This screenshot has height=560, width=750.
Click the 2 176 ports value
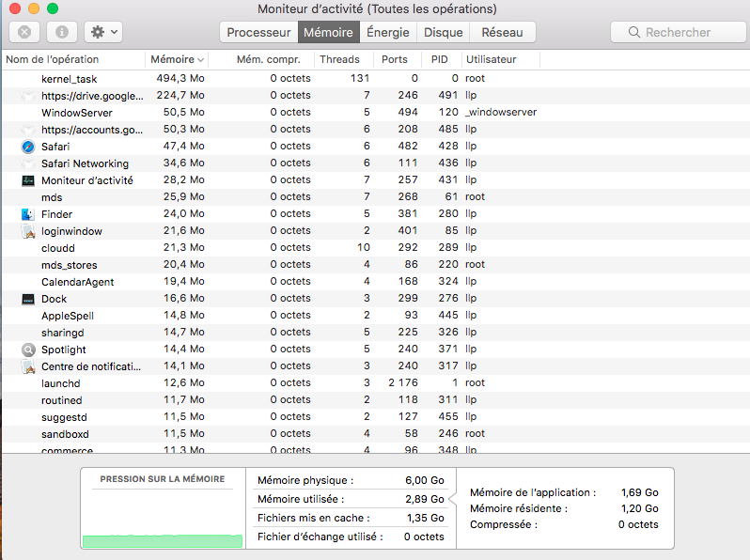[x=403, y=383]
